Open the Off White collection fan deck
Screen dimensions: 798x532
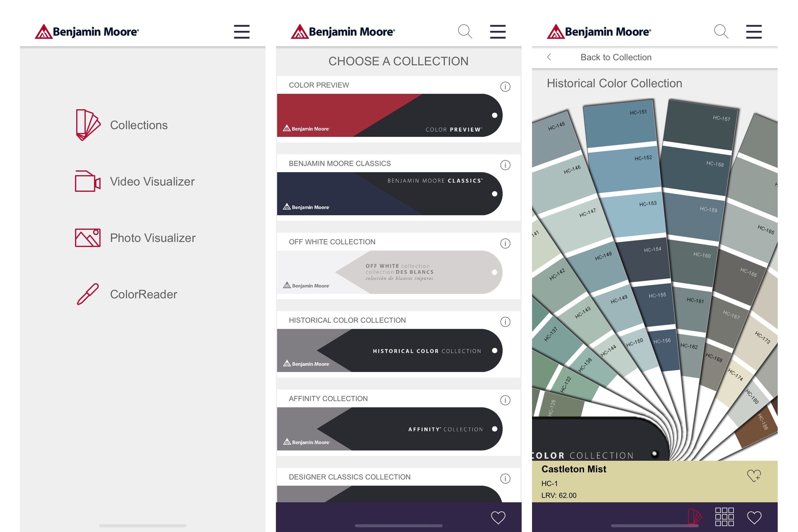pos(389,272)
